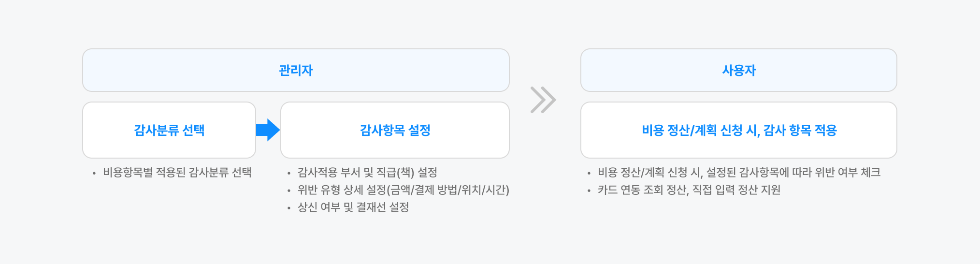Click the 비용 정산/계획 신청 시, 감사 항목 적용 box
Viewport: 980px width, 264px height.
pyautogui.click(x=738, y=130)
